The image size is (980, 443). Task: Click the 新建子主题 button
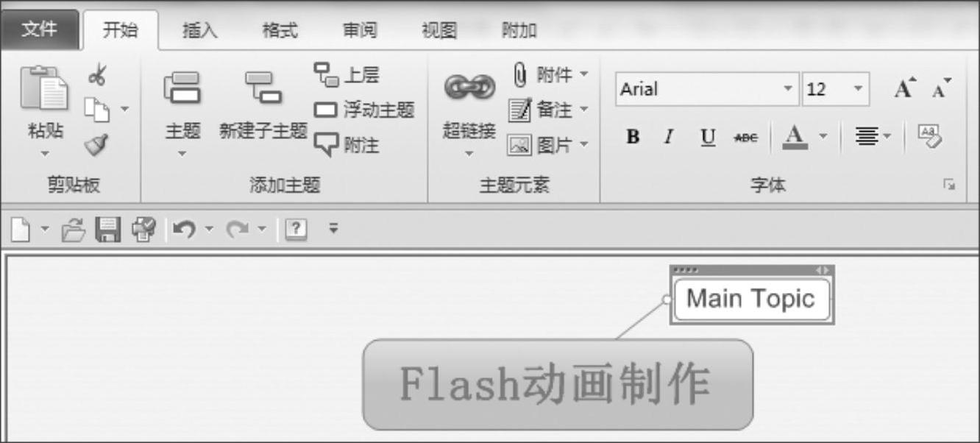263,106
